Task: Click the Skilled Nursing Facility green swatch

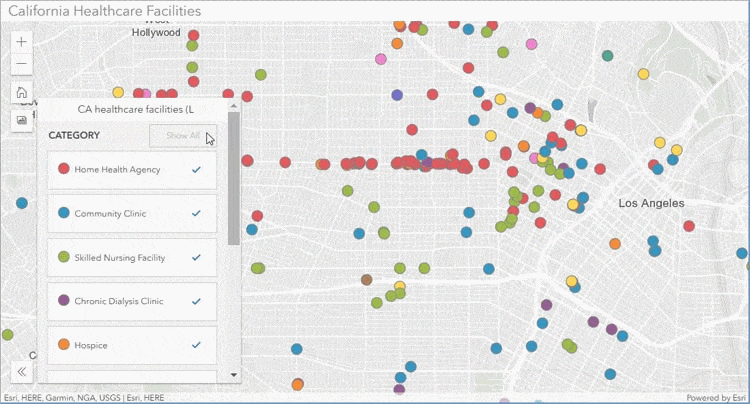Action: click(64, 257)
